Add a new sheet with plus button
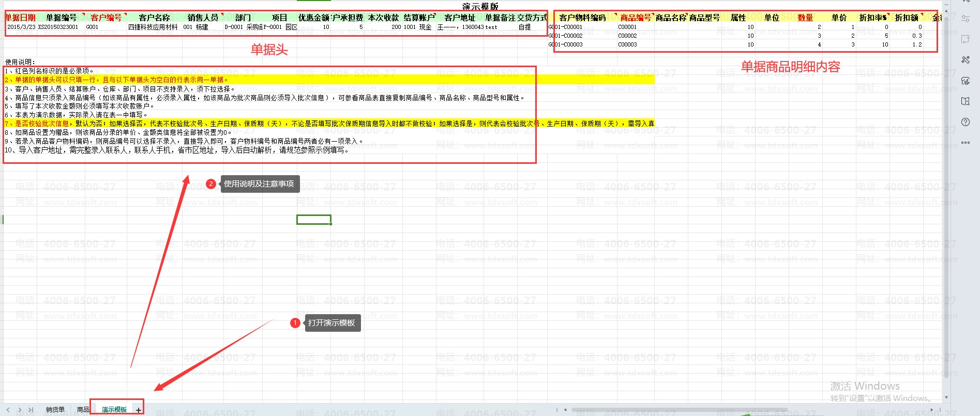The image size is (980, 416). point(139,410)
